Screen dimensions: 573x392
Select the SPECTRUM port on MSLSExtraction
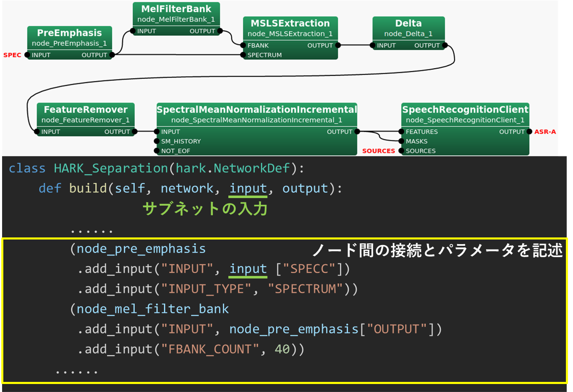click(x=243, y=55)
